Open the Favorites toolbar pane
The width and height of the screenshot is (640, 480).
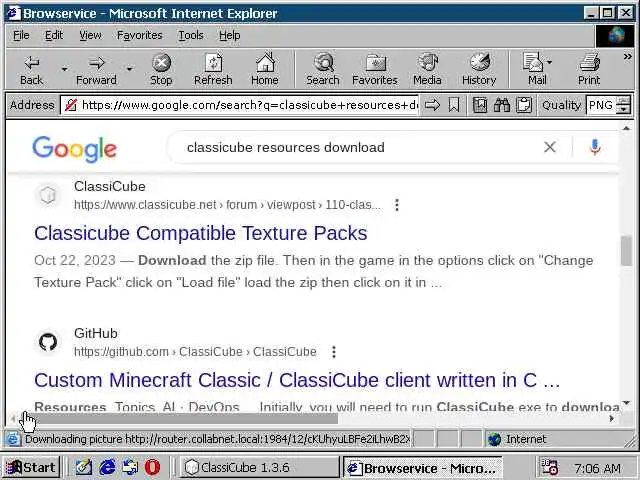pos(375,70)
